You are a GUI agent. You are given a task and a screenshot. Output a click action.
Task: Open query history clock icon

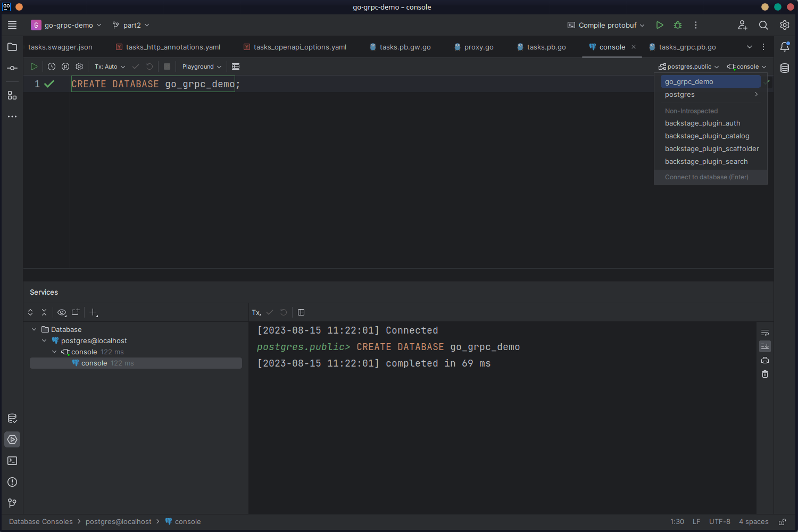(52, 66)
